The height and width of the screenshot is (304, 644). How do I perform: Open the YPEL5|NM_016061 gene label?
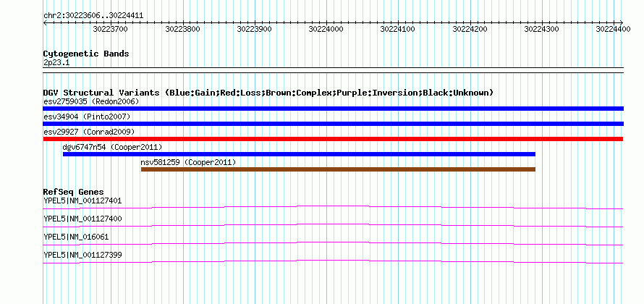tap(76, 237)
